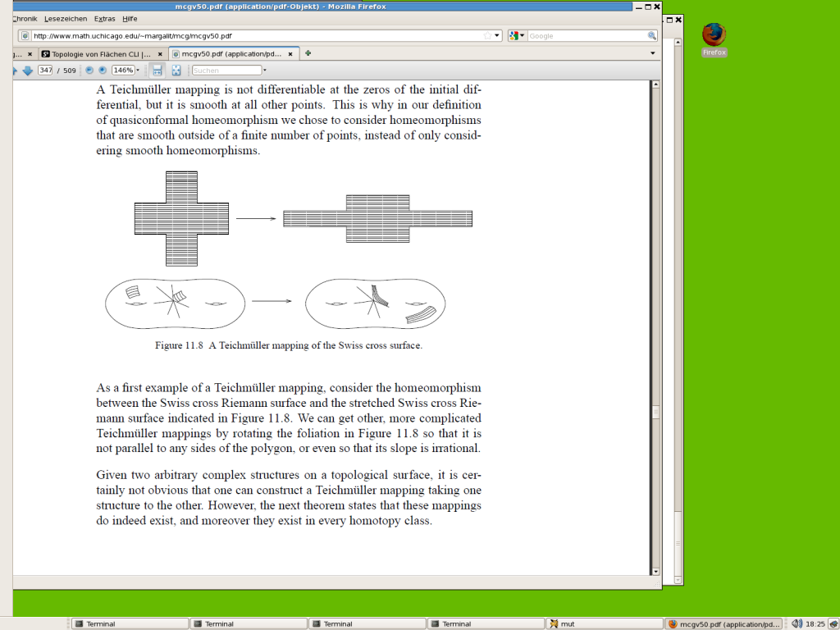This screenshot has height=630, width=840.
Task: Click the volume speaker icon in tray
Action: coord(796,623)
